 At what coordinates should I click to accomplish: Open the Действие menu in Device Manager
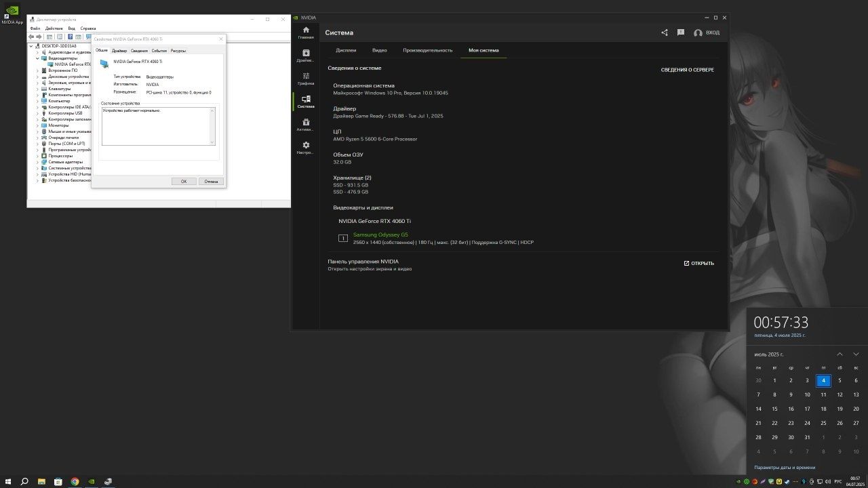(x=54, y=28)
